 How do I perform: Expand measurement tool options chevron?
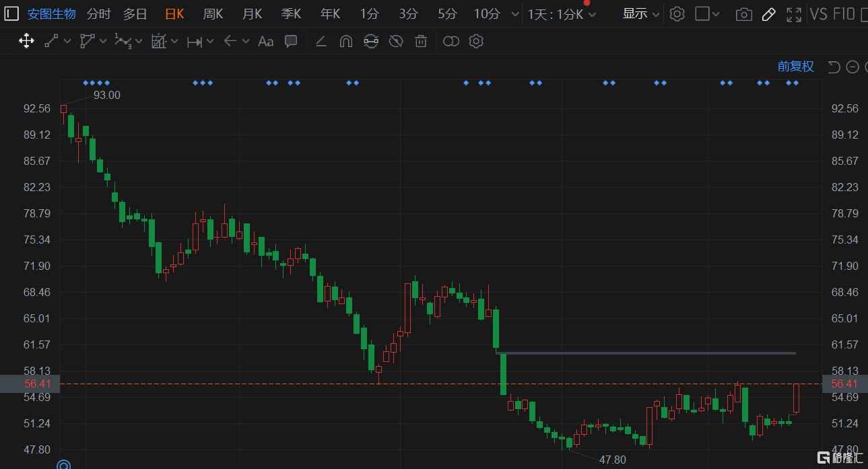pyautogui.click(x=210, y=42)
